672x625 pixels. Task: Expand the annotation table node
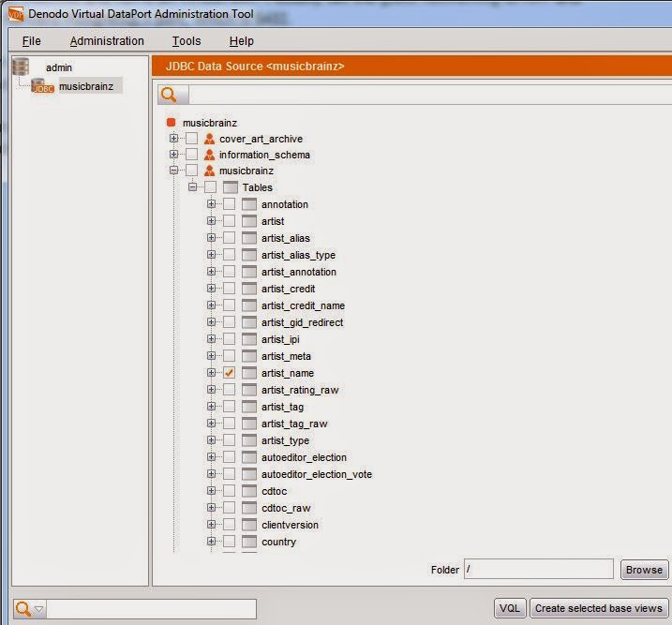coord(211,204)
